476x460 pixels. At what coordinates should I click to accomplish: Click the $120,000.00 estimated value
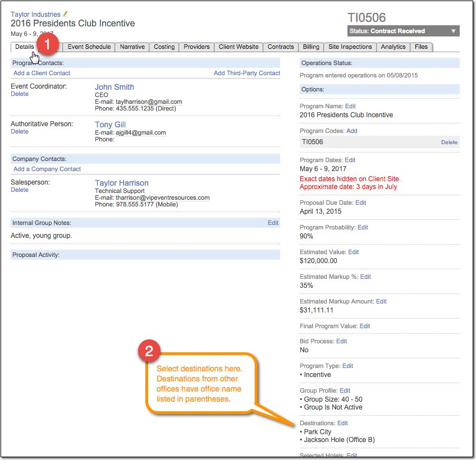(318, 261)
